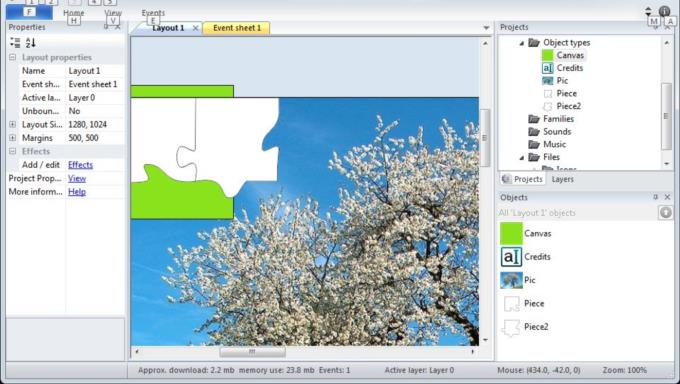Collapse the Layout properties section

click(x=13, y=57)
